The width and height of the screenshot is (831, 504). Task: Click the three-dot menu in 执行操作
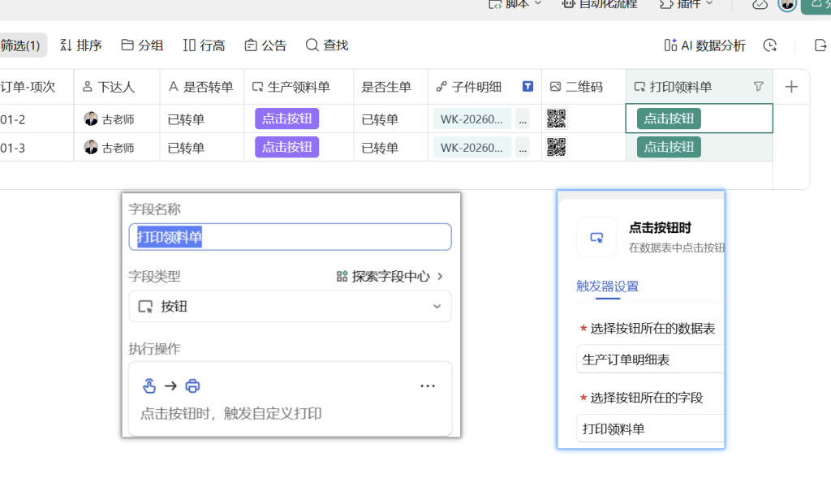pos(428,386)
